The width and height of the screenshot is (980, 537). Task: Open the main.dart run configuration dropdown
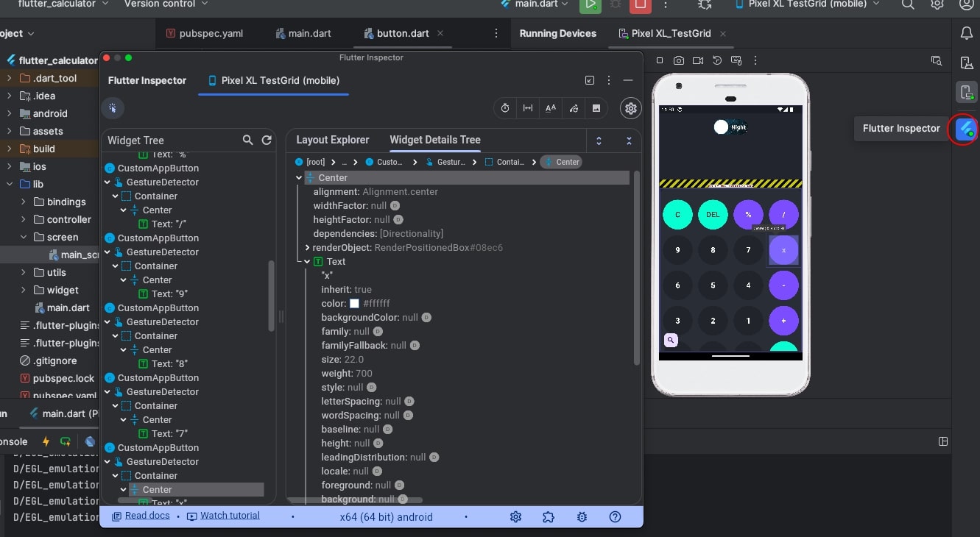pyautogui.click(x=534, y=4)
